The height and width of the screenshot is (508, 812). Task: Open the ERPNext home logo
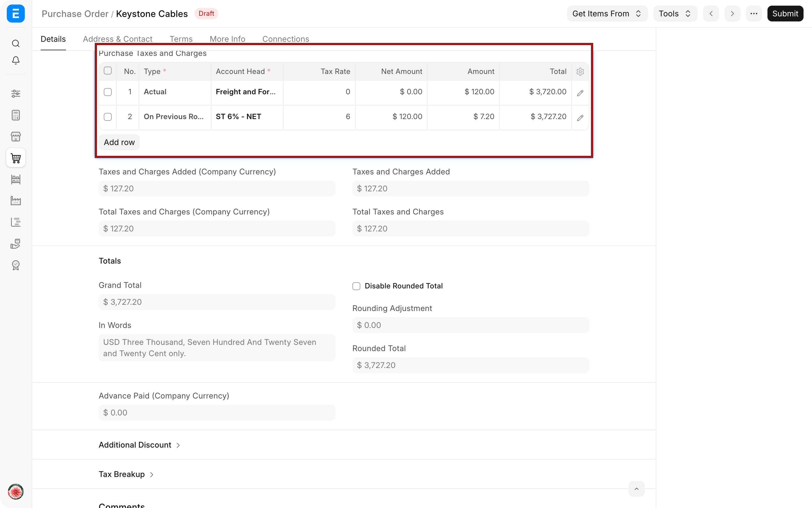click(x=16, y=14)
